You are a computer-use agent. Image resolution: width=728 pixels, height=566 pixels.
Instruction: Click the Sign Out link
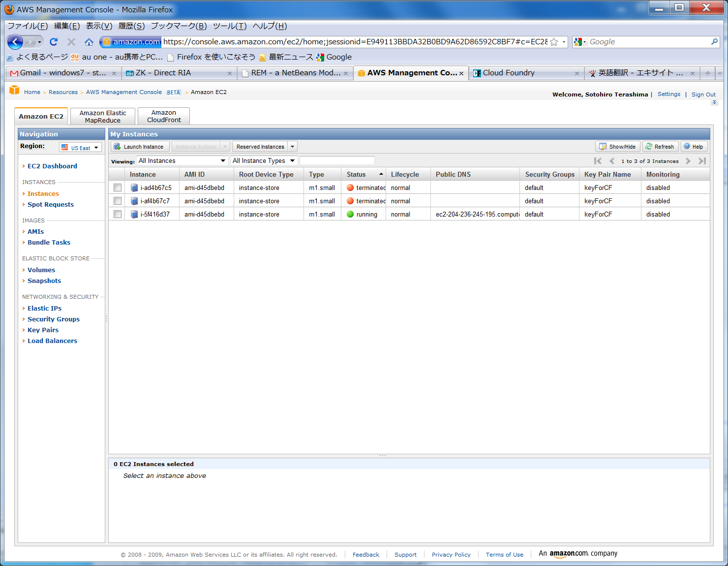tap(703, 94)
